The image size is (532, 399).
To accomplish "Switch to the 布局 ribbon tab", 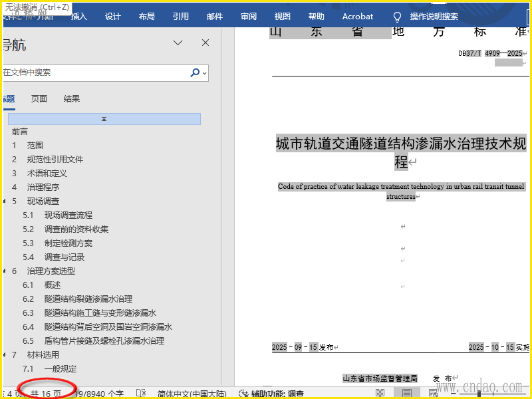I will coord(146,16).
